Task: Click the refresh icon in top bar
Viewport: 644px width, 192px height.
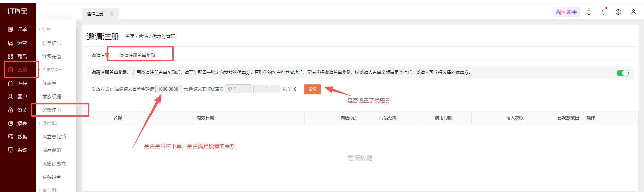Action: [589, 12]
